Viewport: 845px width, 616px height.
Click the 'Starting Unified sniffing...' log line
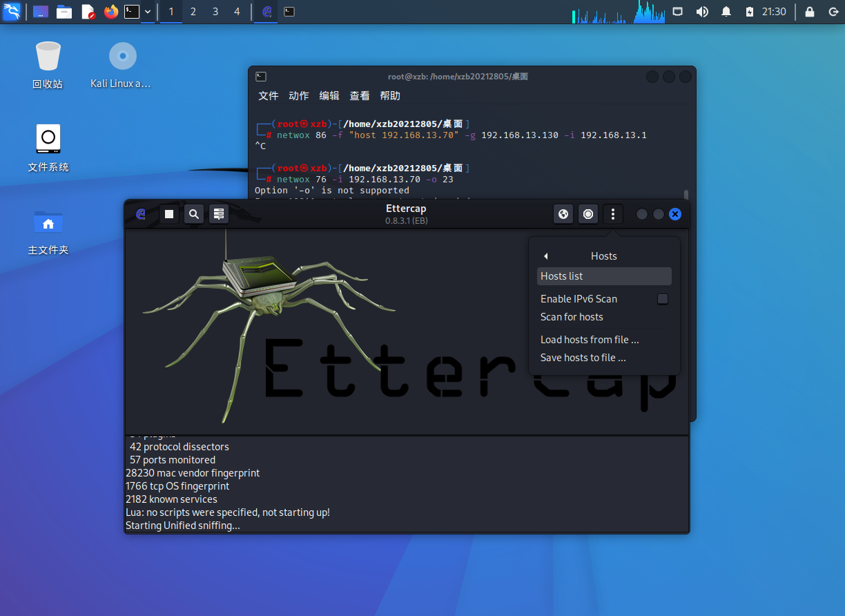point(183,526)
